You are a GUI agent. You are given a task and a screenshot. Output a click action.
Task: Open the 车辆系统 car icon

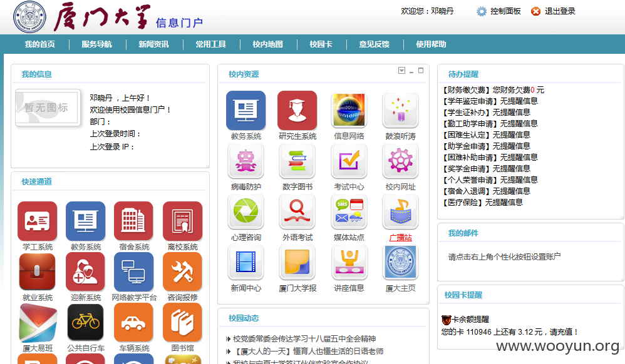[x=134, y=323]
